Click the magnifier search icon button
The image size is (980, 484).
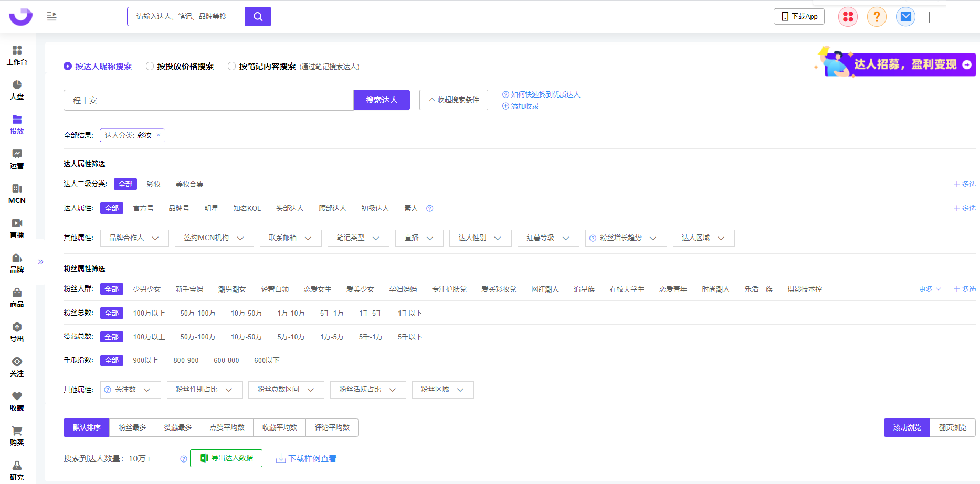tap(258, 16)
